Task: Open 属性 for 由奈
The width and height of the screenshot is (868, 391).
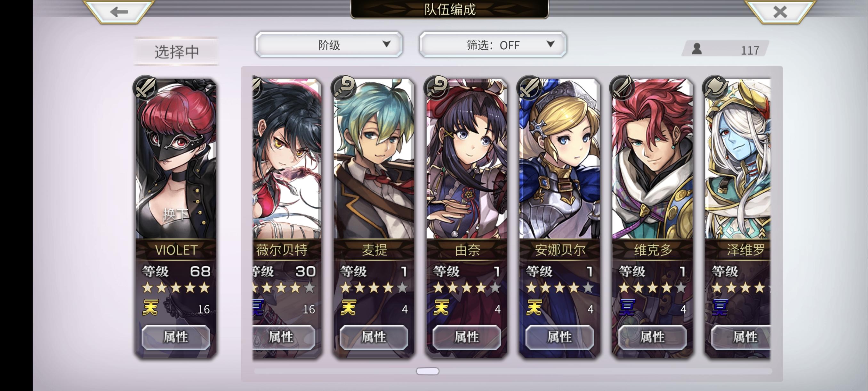Action: click(x=467, y=337)
